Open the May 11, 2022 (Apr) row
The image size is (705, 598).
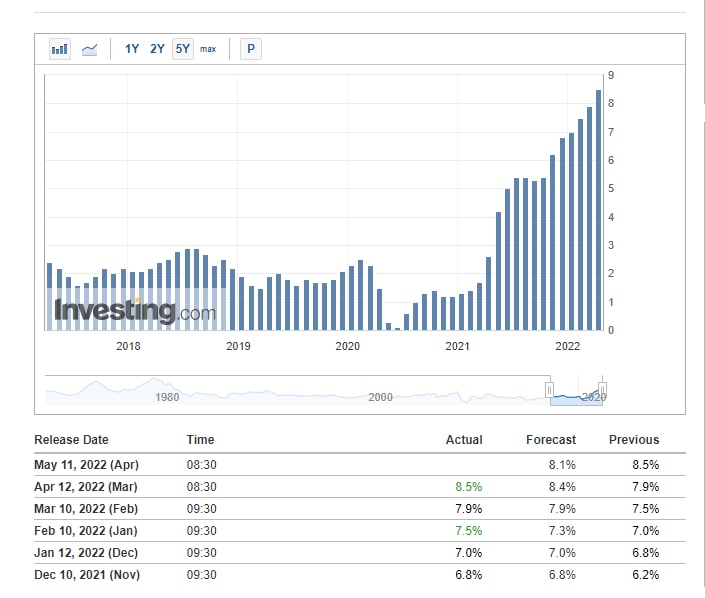click(85, 465)
